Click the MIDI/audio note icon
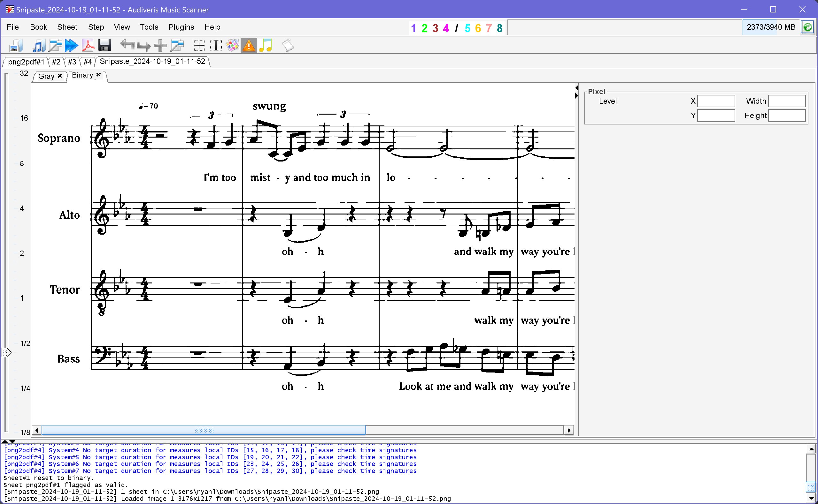The height and width of the screenshot is (504, 818). pos(265,46)
